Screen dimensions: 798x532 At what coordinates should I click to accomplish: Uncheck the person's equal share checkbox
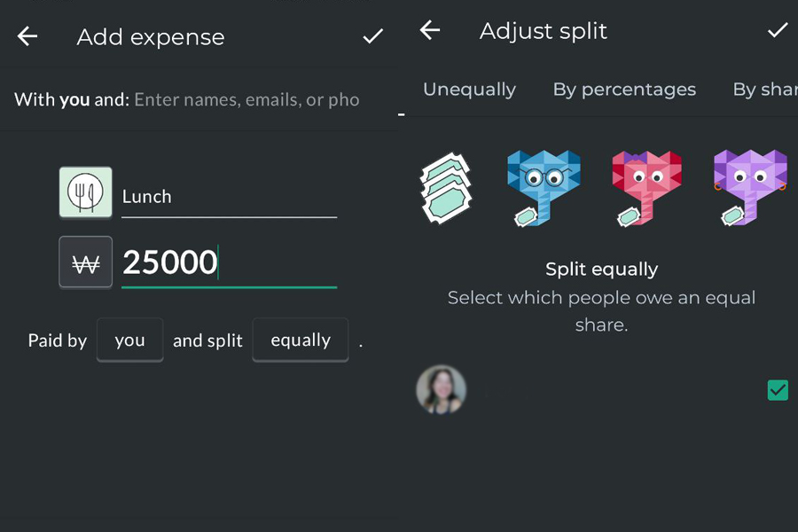click(778, 390)
